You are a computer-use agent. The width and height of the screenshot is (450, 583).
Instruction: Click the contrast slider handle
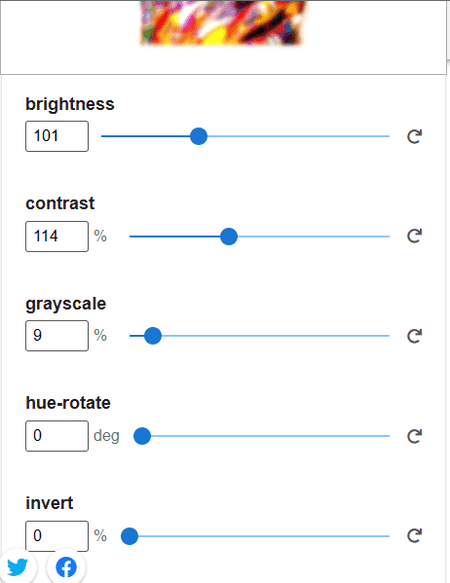(229, 236)
